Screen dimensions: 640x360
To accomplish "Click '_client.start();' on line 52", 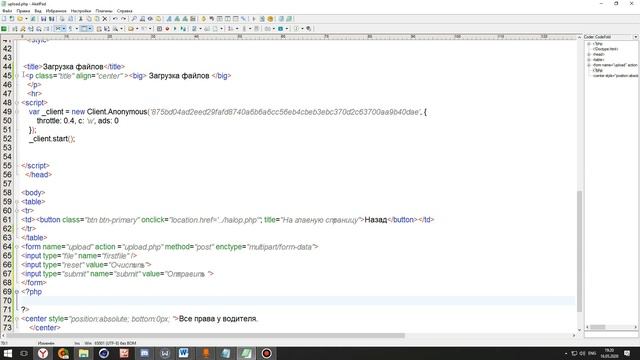I will click(x=52, y=139).
